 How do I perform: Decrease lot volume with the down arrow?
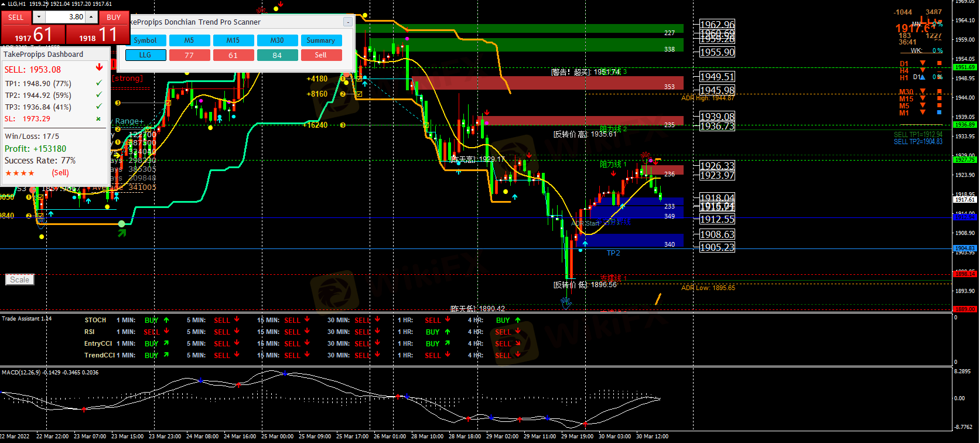pos(39,17)
